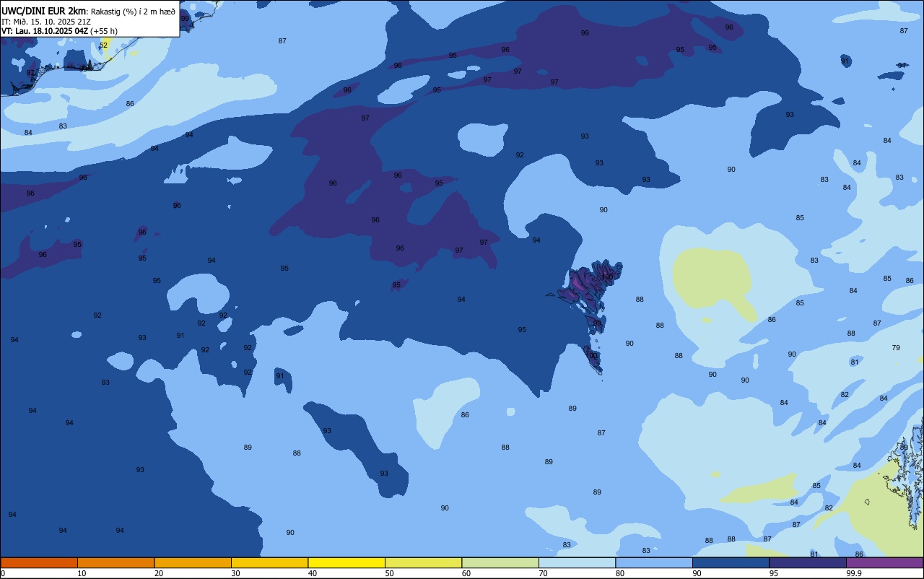924x579 pixels.
Task: Click the purple legend swatch above 99.9
Action: [x=884, y=562]
